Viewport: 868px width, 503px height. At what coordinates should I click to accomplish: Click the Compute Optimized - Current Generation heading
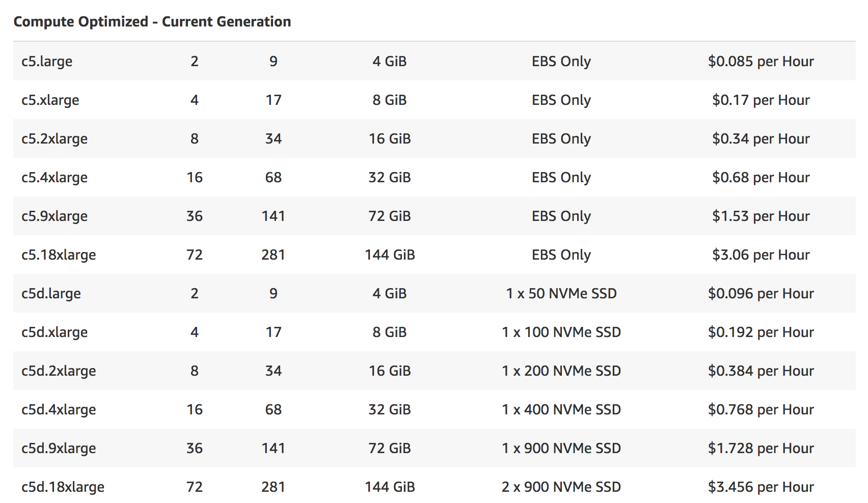[x=152, y=22]
